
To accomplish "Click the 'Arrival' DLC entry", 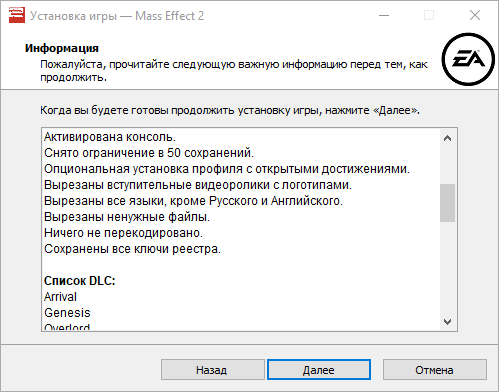I will pos(60,297).
